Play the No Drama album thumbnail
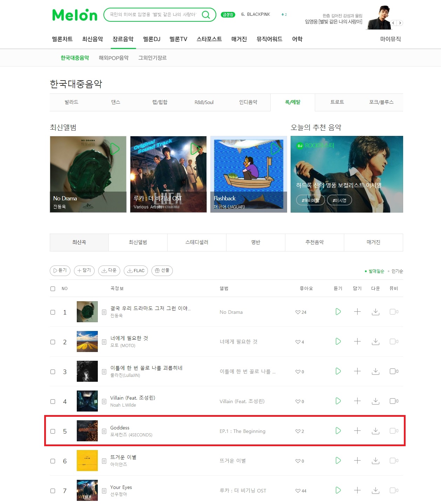Viewport: 441px width, 504px height. pos(115,149)
